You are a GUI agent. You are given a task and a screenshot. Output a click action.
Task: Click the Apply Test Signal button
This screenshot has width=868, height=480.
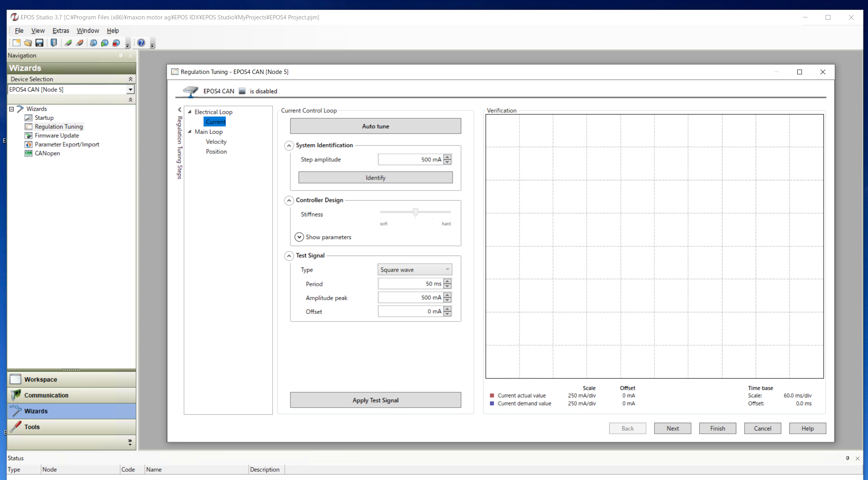(375, 400)
